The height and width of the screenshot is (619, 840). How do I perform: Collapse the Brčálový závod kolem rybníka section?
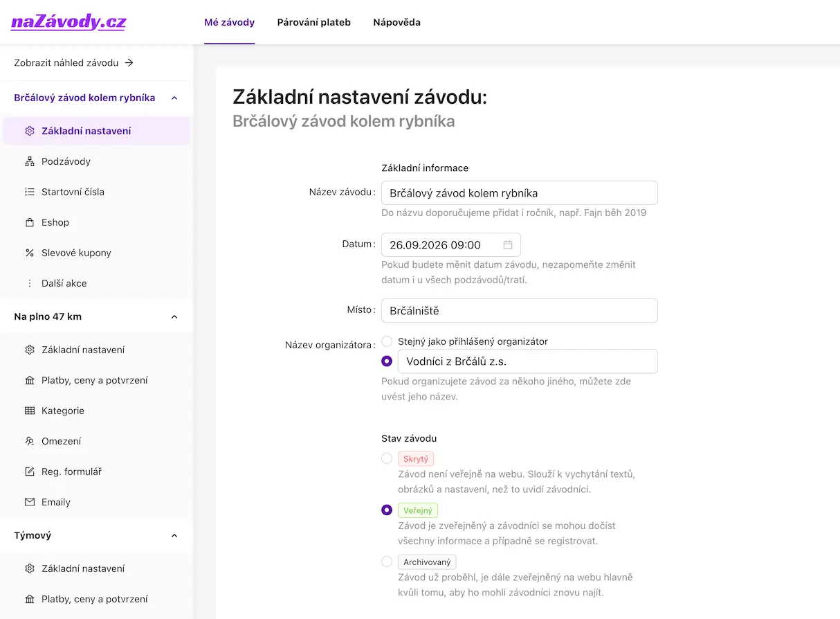(174, 98)
